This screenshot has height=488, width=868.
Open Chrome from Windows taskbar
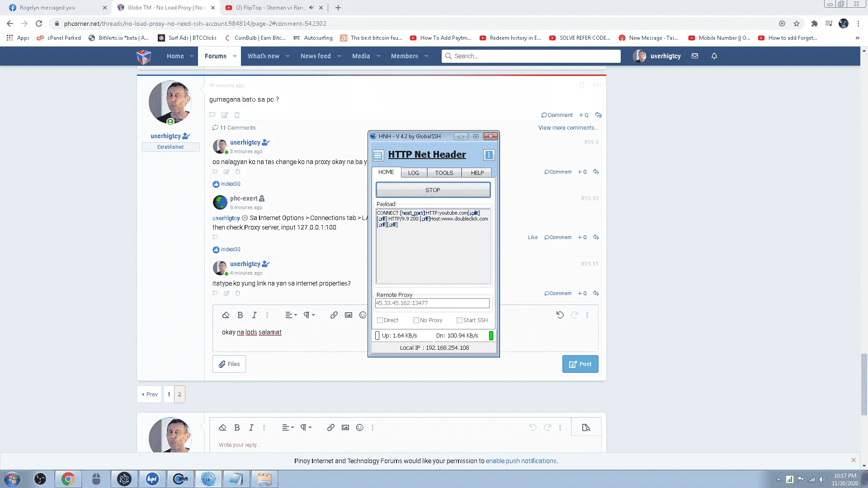(68, 479)
